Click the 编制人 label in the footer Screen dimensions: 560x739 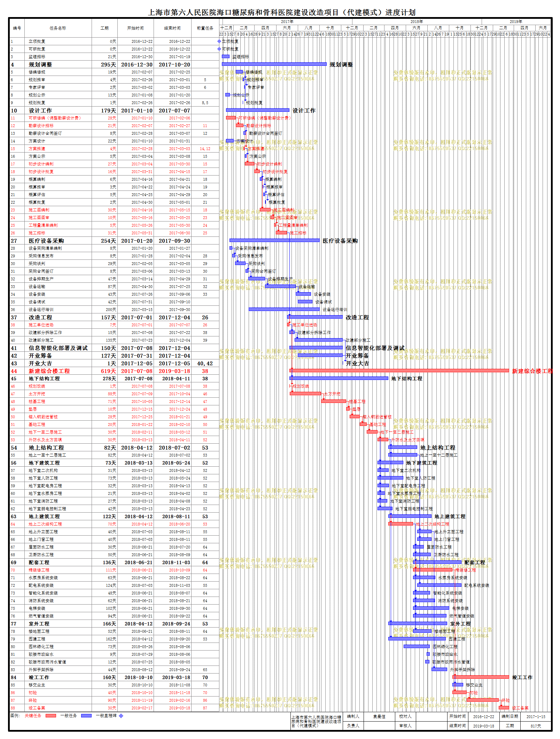pos(353,716)
